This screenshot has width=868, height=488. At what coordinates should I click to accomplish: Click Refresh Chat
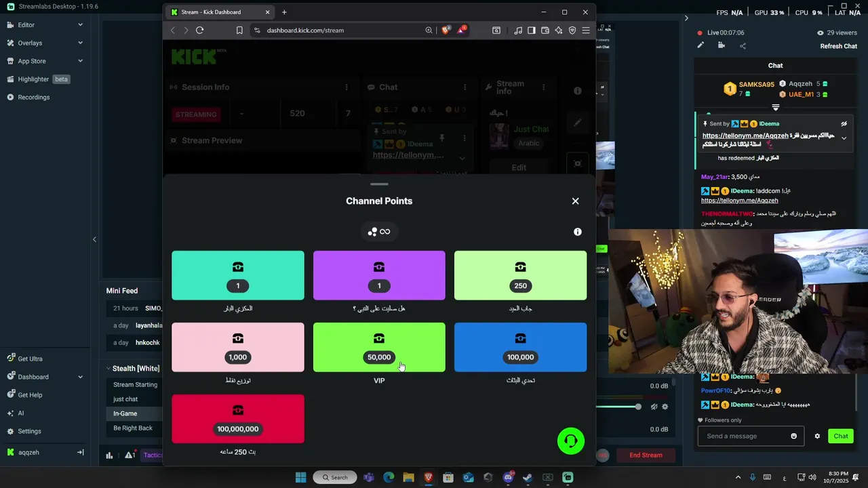click(839, 46)
